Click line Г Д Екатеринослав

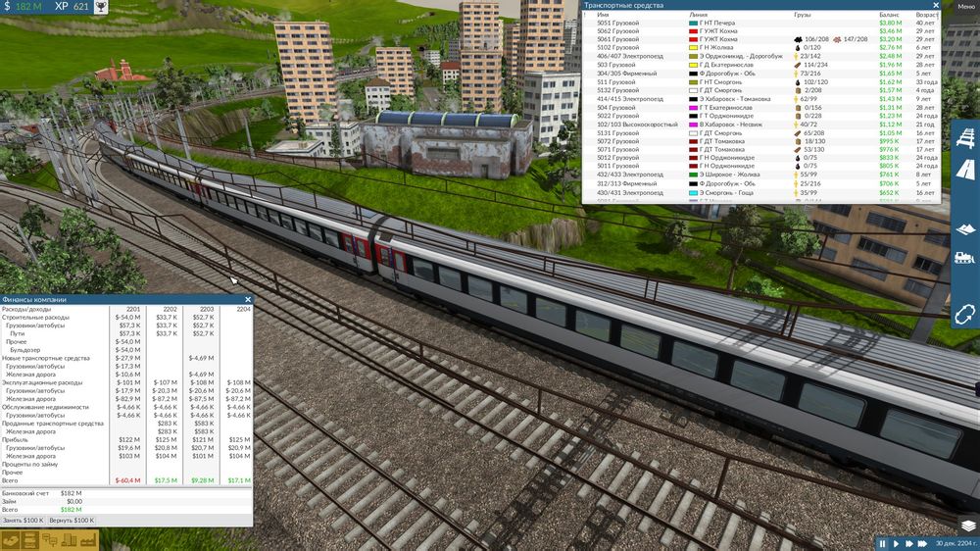(726, 65)
